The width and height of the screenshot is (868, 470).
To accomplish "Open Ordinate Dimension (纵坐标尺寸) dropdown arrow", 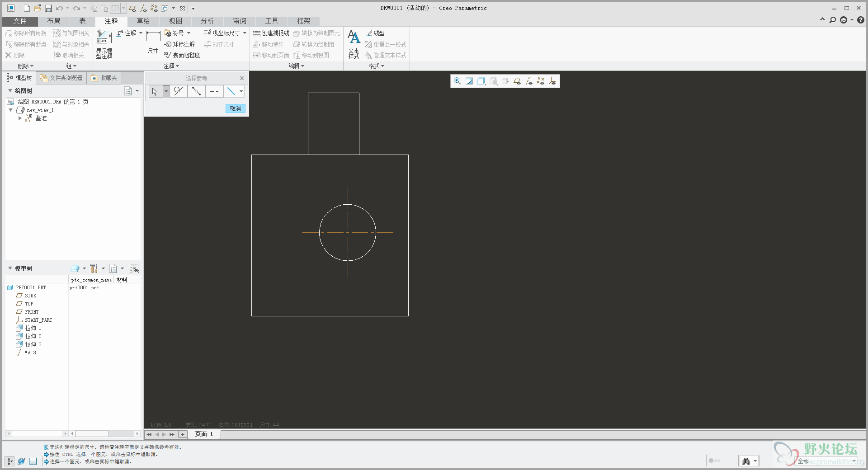I will click(245, 33).
